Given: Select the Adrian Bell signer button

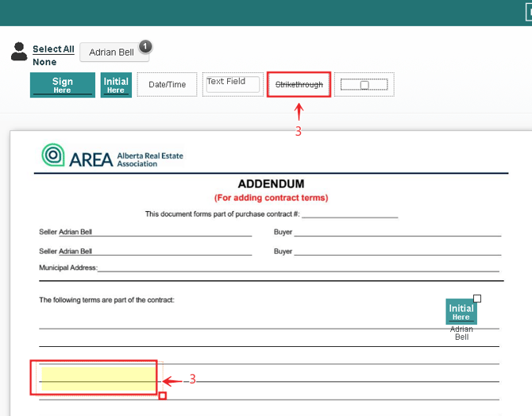Looking at the screenshot, I should pos(112,52).
